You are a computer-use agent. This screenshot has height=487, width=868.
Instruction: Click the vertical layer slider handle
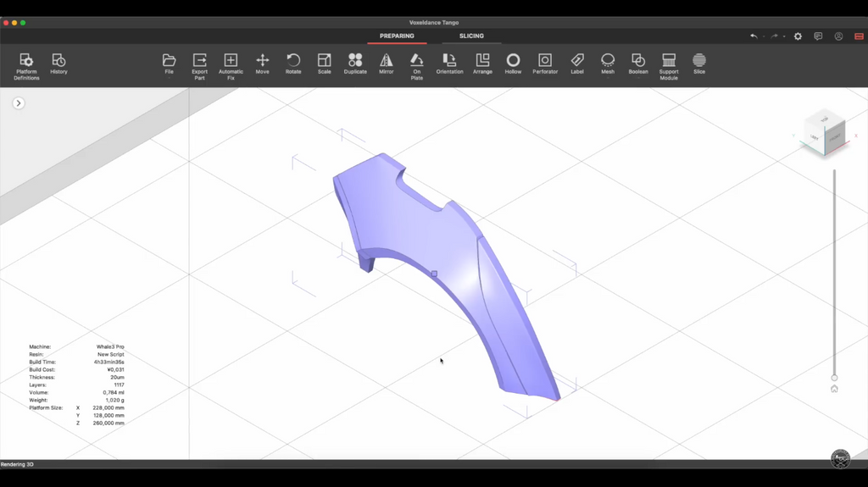[834, 378]
